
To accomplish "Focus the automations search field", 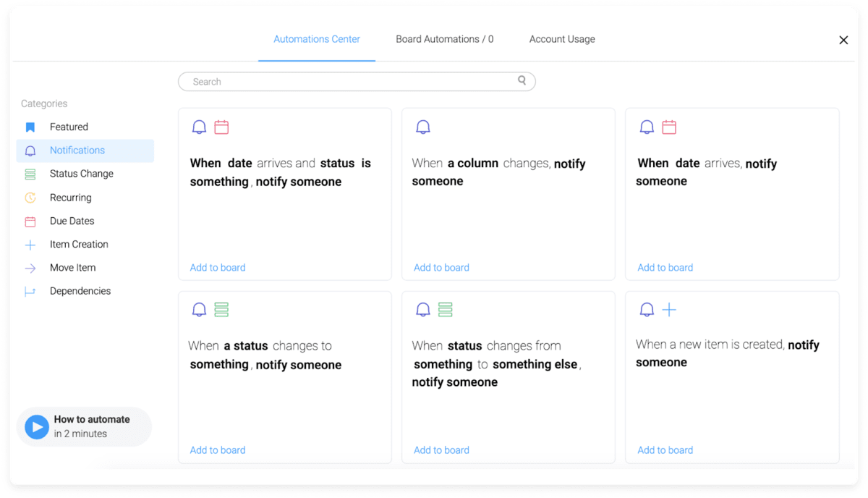I will pos(347,82).
